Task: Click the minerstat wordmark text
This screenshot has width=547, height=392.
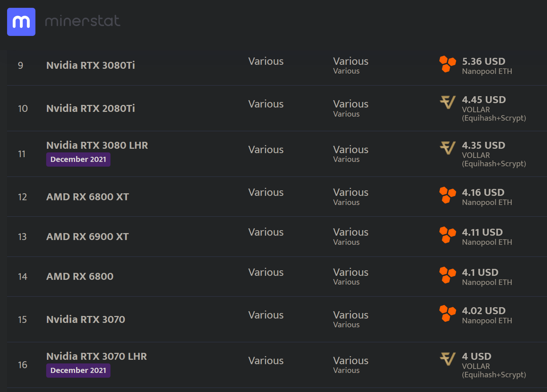Action: 83,21
